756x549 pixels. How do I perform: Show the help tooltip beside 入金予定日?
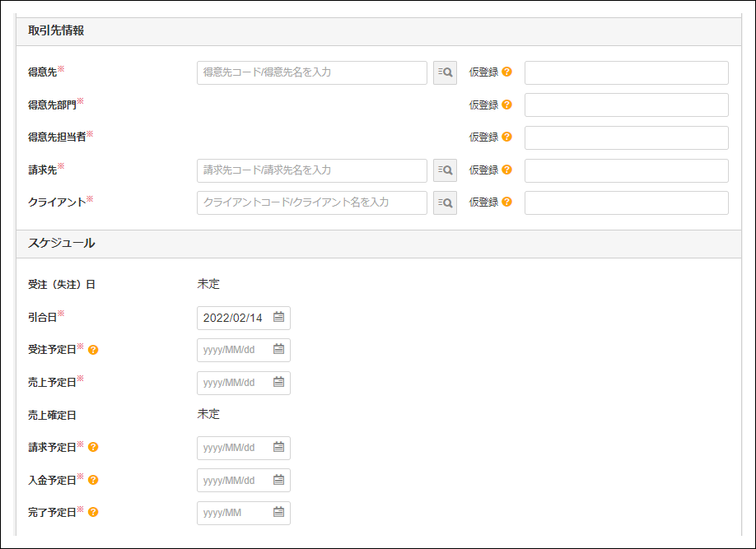93,480
